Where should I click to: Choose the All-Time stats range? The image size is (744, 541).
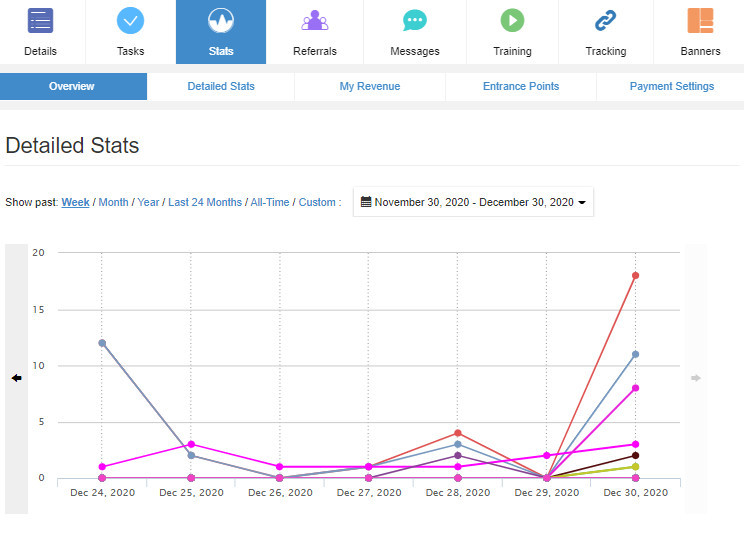269,202
